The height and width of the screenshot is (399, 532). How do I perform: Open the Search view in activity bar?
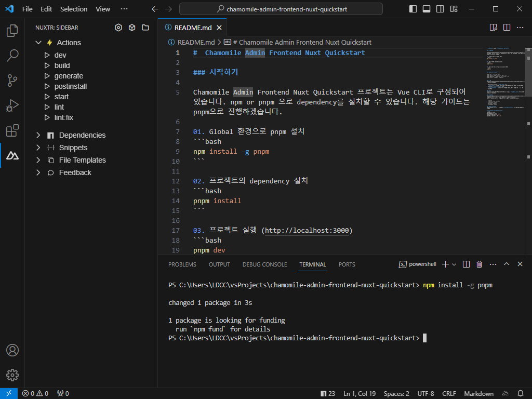click(12, 55)
